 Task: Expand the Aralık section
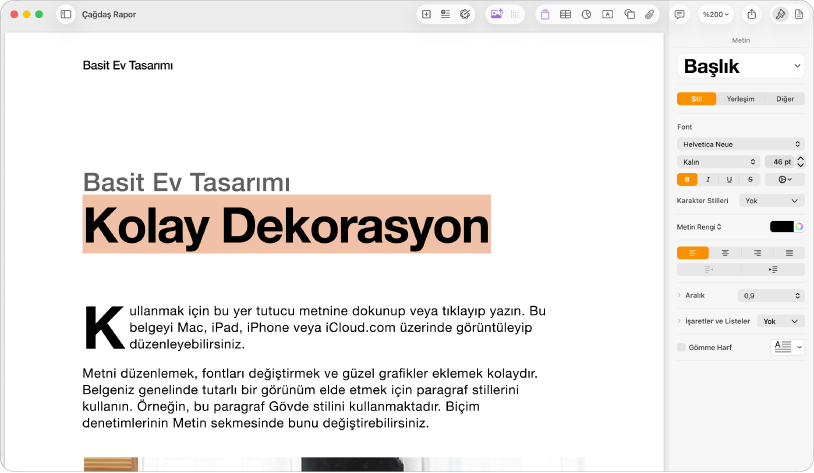click(x=679, y=295)
